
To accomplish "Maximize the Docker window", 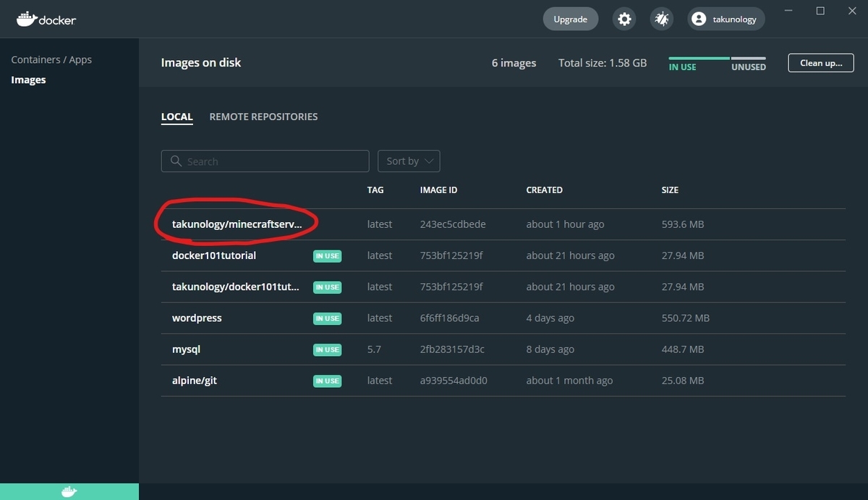I will [x=820, y=10].
